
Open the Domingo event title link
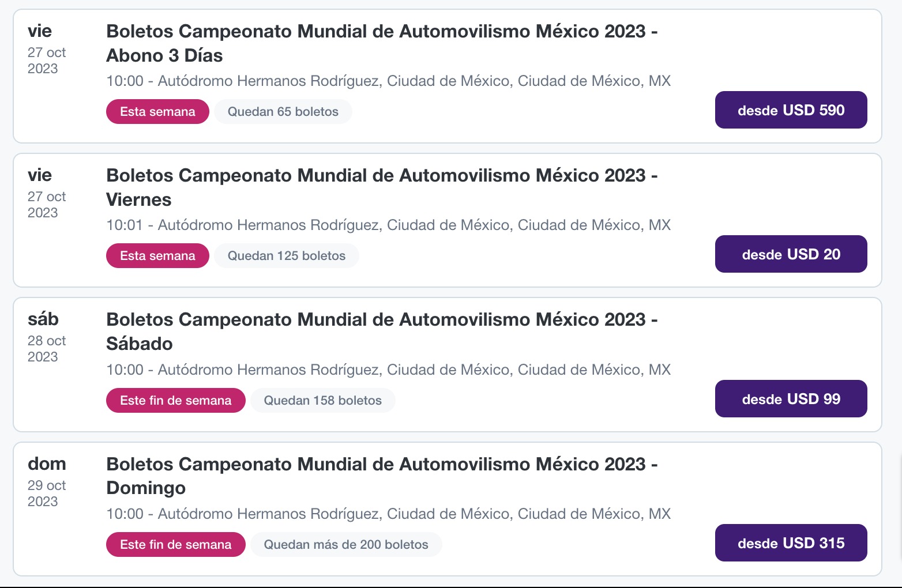coord(381,476)
